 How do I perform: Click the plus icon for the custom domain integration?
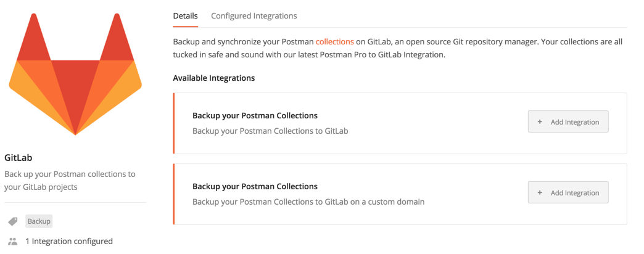[540, 193]
